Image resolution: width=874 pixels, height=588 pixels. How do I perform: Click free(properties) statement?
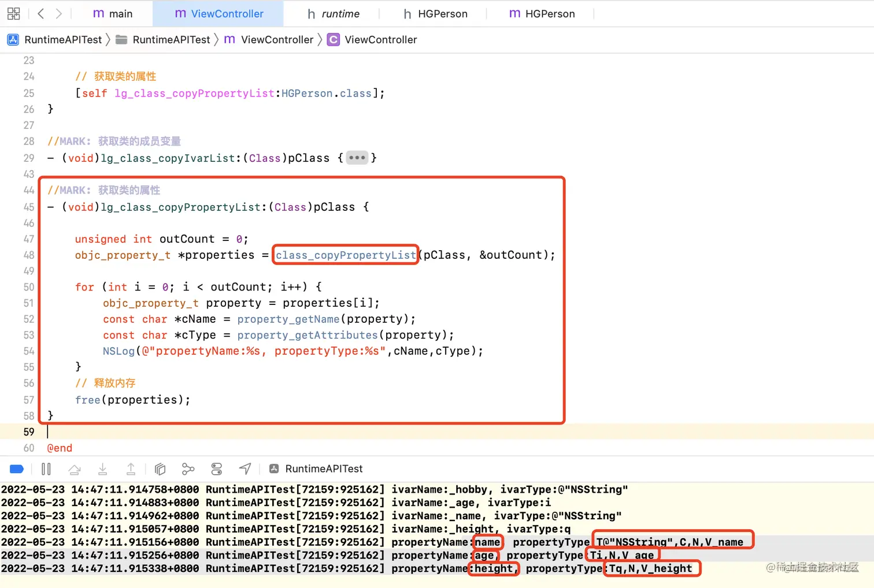132,400
